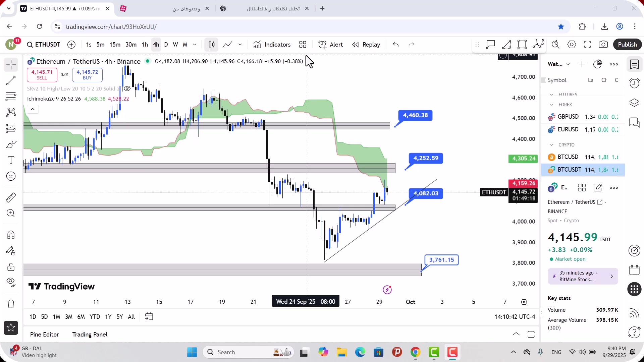This screenshot has height=362, width=644.
Task: Open the favorites star toolbar button
Action: pyautogui.click(x=11, y=328)
